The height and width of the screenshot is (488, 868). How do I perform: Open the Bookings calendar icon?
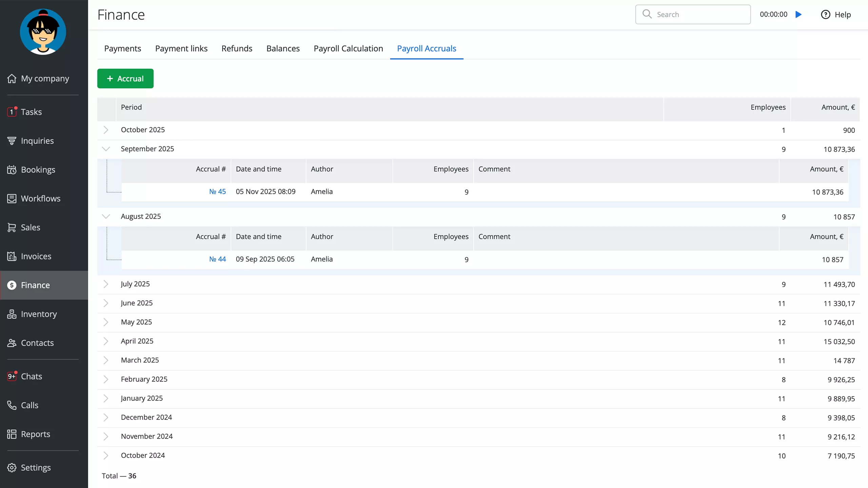[12, 170]
